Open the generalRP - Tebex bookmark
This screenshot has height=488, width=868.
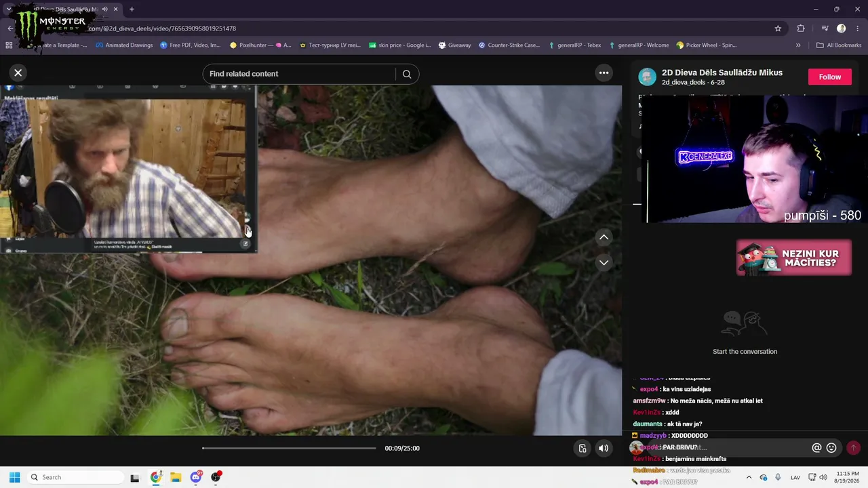(574, 45)
